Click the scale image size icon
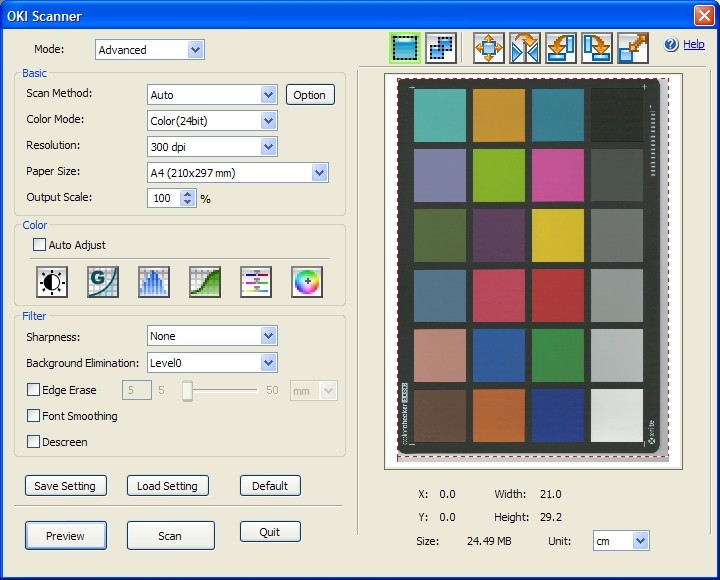This screenshot has height=580, width=720. (x=633, y=48)
